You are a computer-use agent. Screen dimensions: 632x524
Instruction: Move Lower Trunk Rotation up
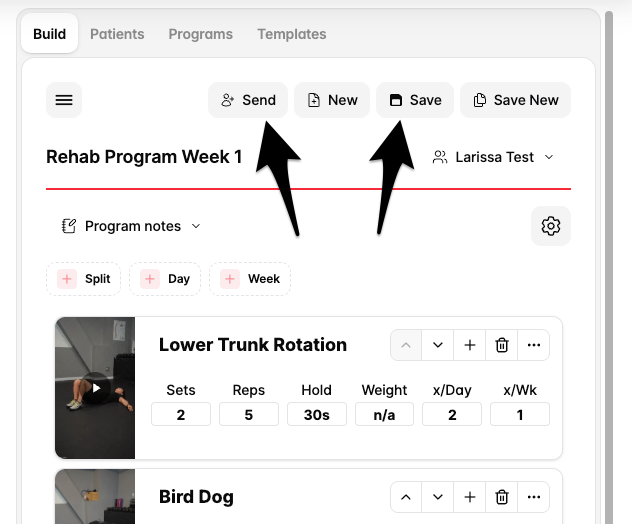pyautogui.click(x=406, y=345)
